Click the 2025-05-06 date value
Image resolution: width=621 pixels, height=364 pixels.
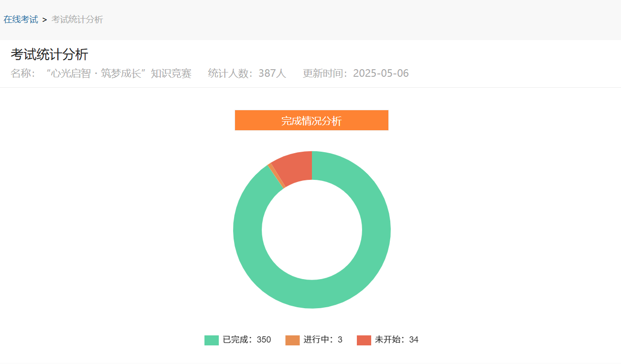click(x=381, y=73)
